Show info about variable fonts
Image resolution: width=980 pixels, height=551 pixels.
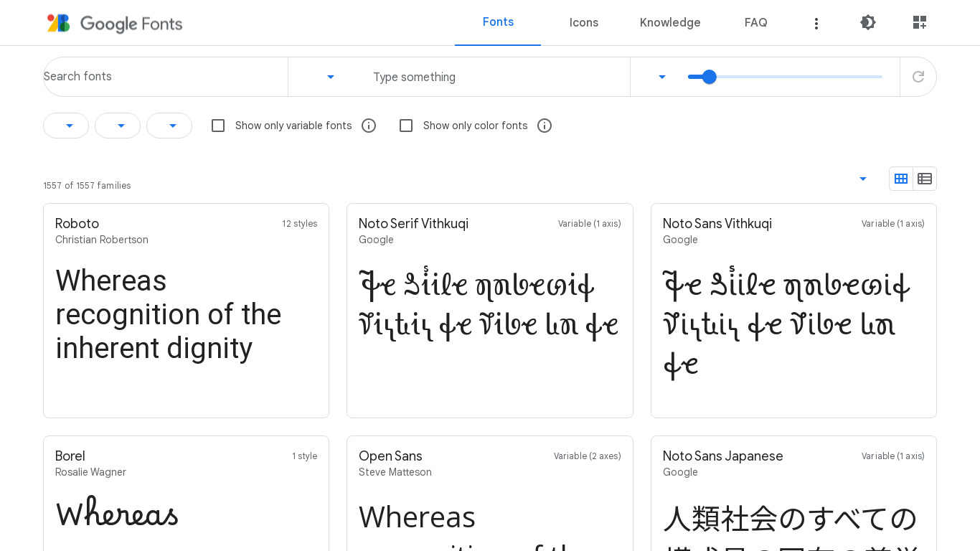point(369,126)
